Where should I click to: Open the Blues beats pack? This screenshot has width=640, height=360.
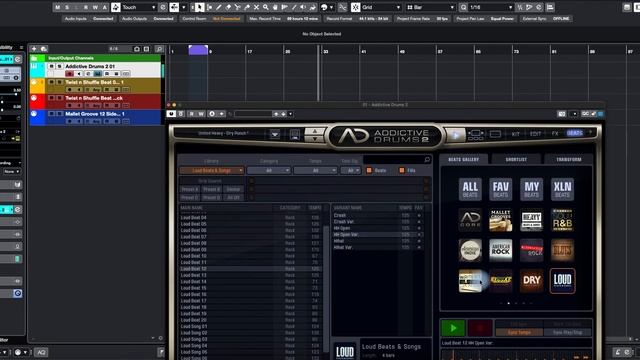562,250
